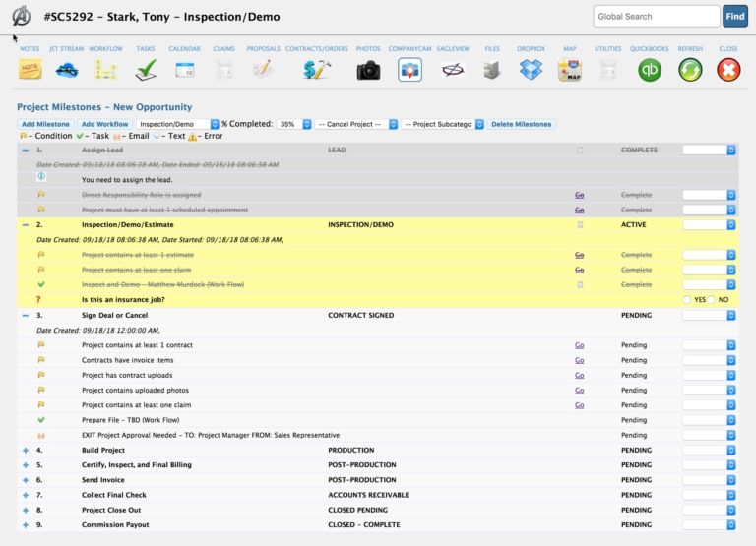Expand milestone 4 Build Project
756x546 pixels.
click(26, 451)
